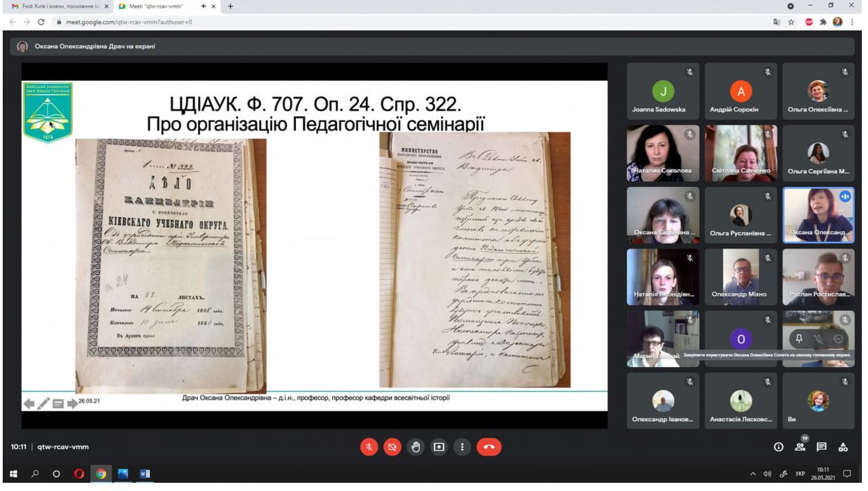Open more options three-dot menu in Meet
The height and width of the screenshot is (491, 868).
[462, 447]
